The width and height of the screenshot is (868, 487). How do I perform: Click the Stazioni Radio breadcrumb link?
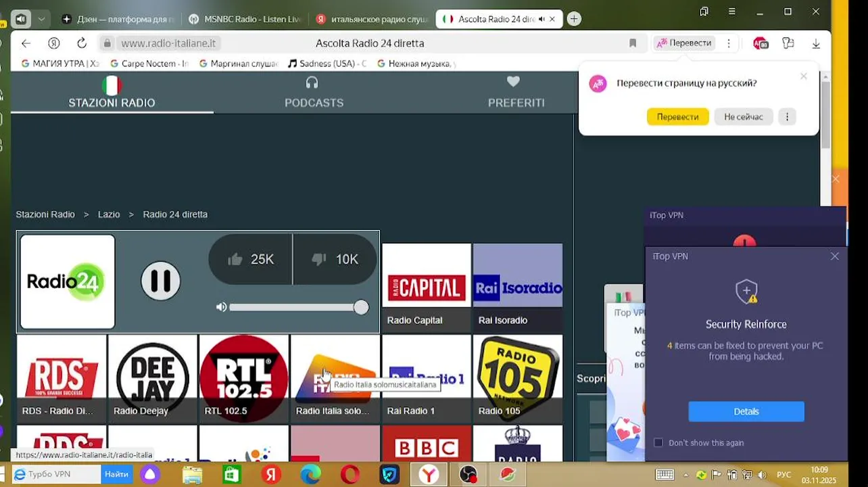(x=45, y=214)
